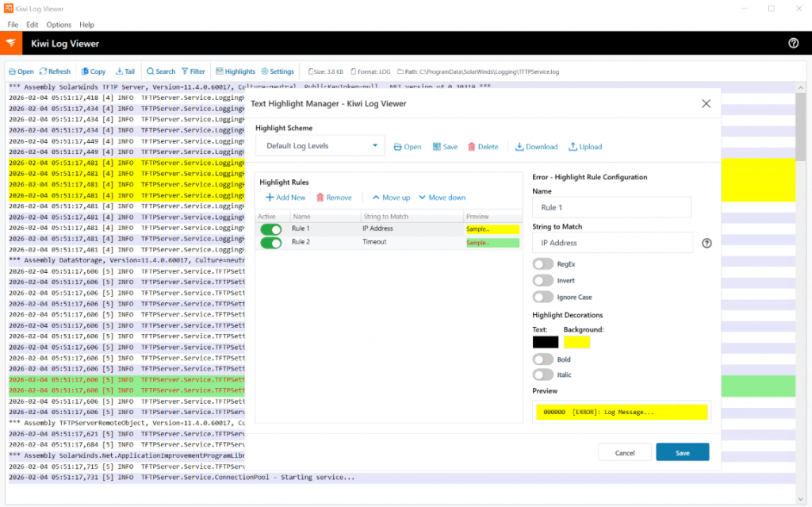Save the highlight scheme from scheme toolbar
812x507 pixels.
pyautogui.click(x=446, y=147)
